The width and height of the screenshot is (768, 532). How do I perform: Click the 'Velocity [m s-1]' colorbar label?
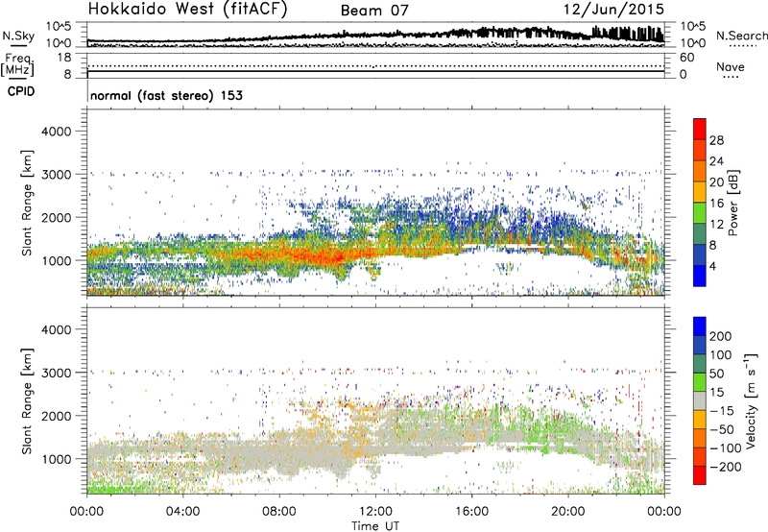tap(750, 400)
